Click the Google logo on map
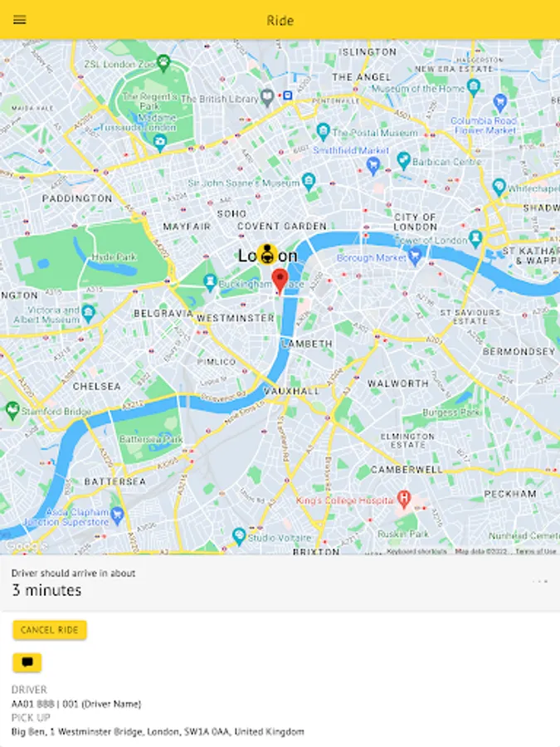 point(25,546)
